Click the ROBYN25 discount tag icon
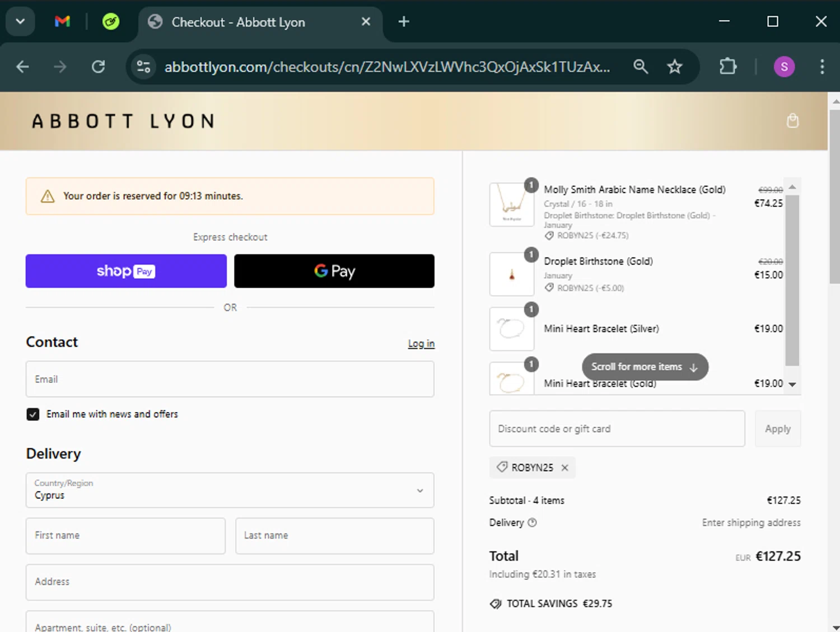The image size is (840, 632). pos(502,467)
